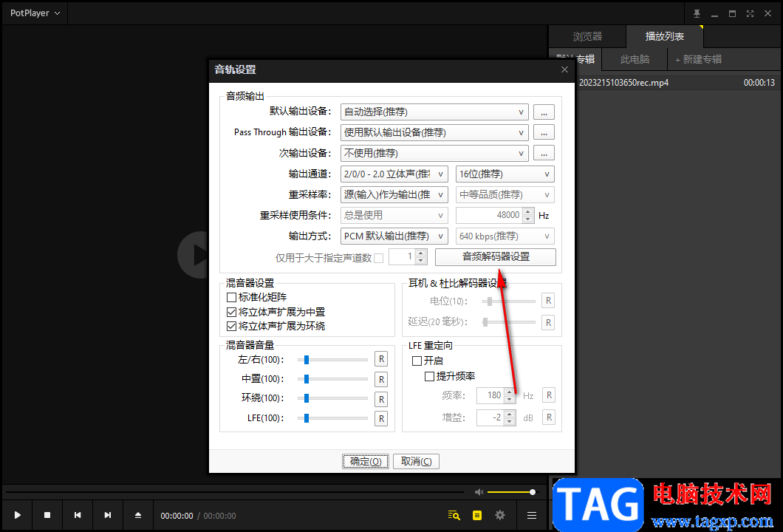The height and width of the screenshot is (532, 783).
Task: Open 输出通道 stereo dropdown
Action: coord(394,174)
